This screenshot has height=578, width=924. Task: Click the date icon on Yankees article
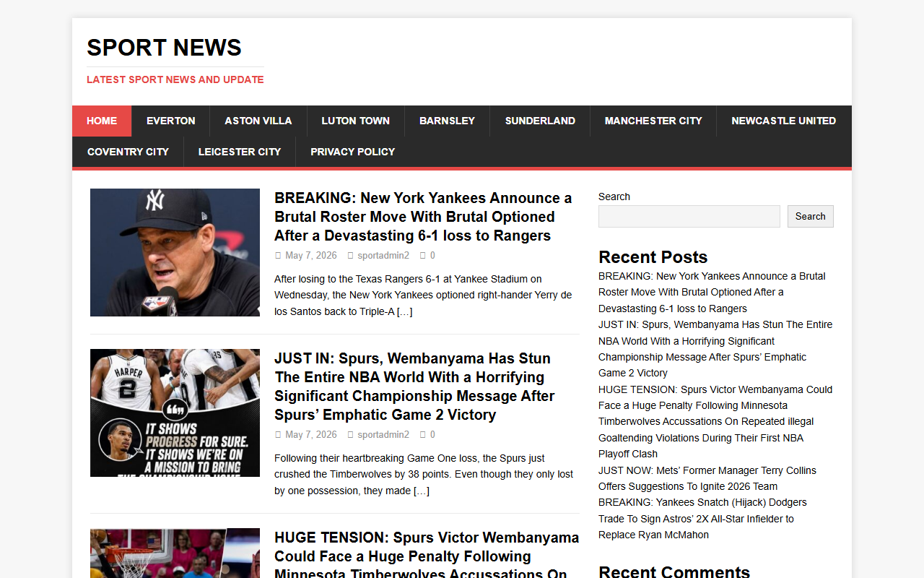[x=278, y=256]
